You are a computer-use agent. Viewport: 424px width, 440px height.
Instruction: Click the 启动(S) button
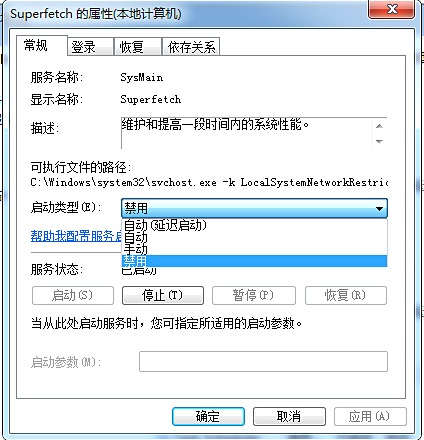point(73,295)
